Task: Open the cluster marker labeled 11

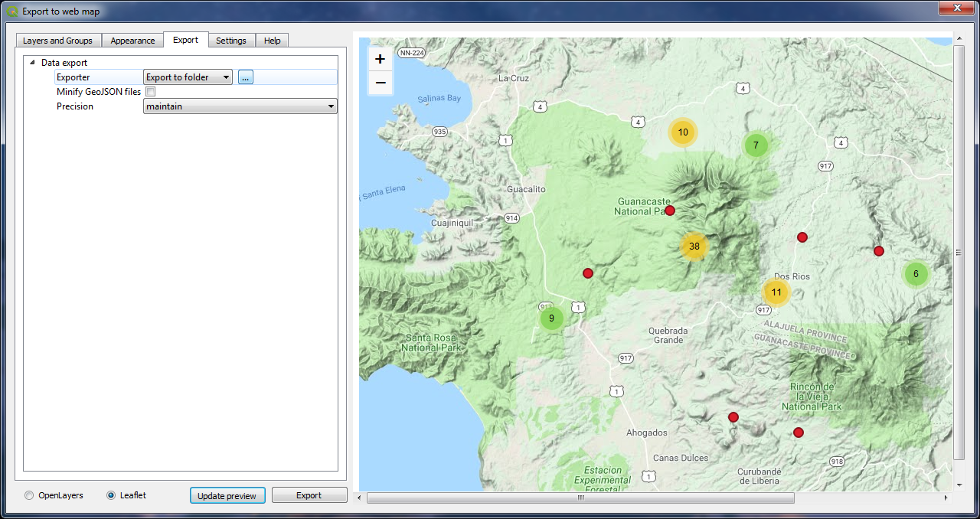Action: [x=776, y=292]
